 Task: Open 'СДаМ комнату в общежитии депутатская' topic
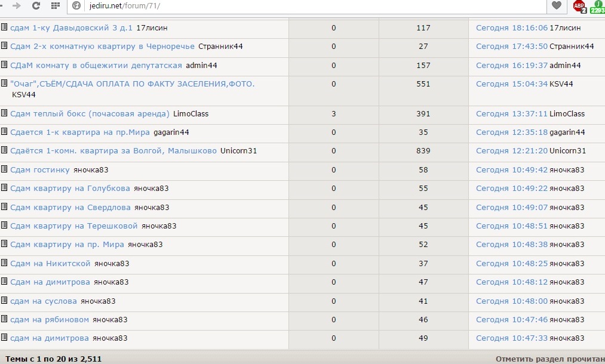click(x=96, y=65)
